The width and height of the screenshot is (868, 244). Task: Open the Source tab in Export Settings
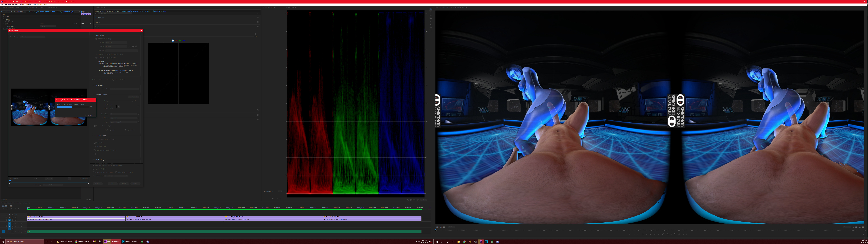point(12,34)
